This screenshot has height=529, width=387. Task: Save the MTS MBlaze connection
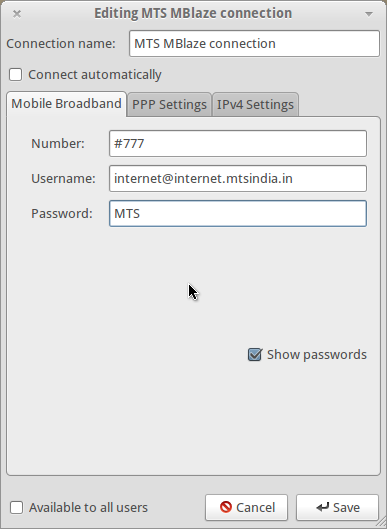coord(337,507)
